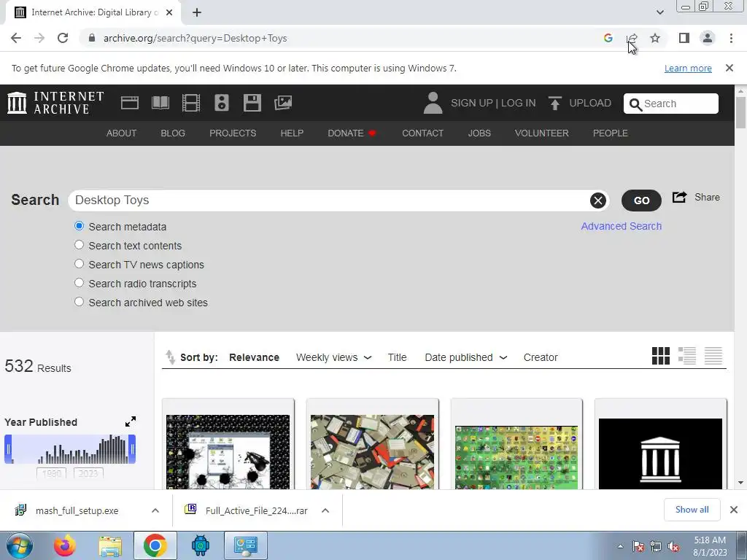Open the Software floppy disk icon
The height and width of the screenshot is (560, 747).
pyautogui.click(x=252, y=103)
